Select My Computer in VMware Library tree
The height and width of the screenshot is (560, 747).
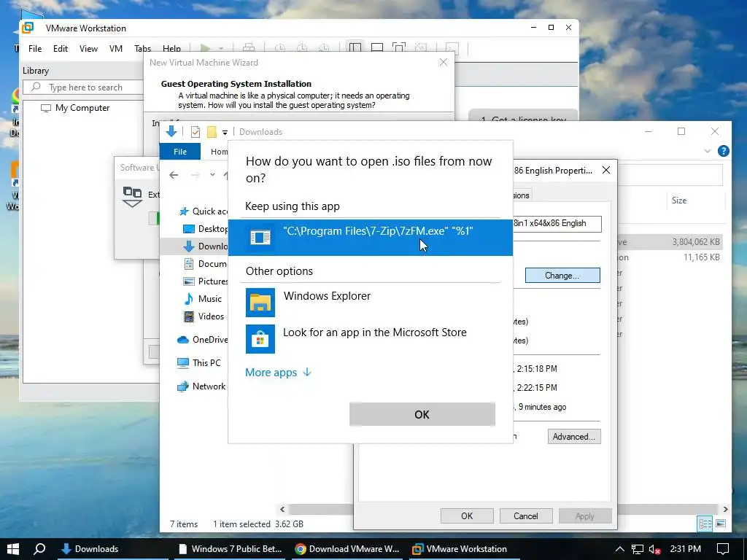click(x=75, y=108)
